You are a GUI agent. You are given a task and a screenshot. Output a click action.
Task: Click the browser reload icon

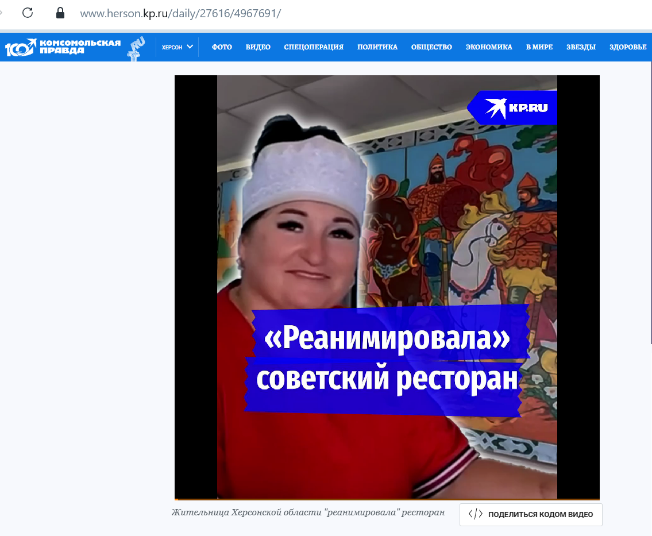point(28,13)
